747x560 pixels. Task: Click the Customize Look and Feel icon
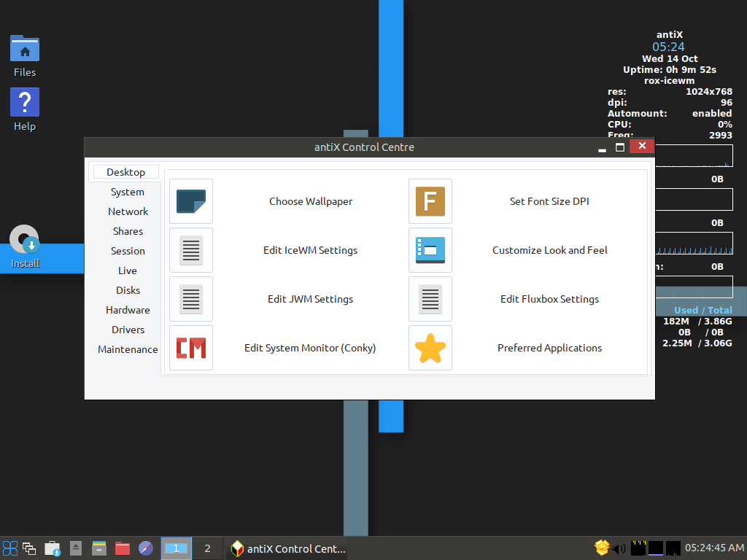[x=430, y=251]
